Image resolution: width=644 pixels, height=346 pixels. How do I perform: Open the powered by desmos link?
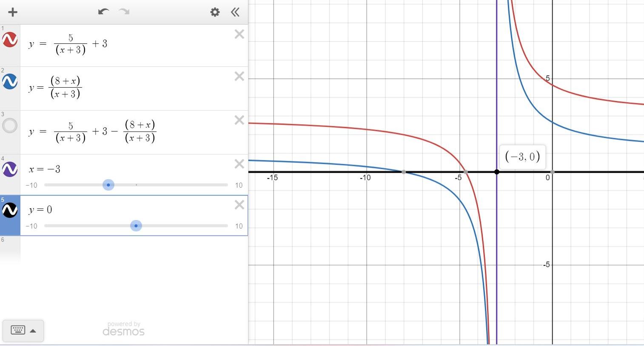coord(124,329)
